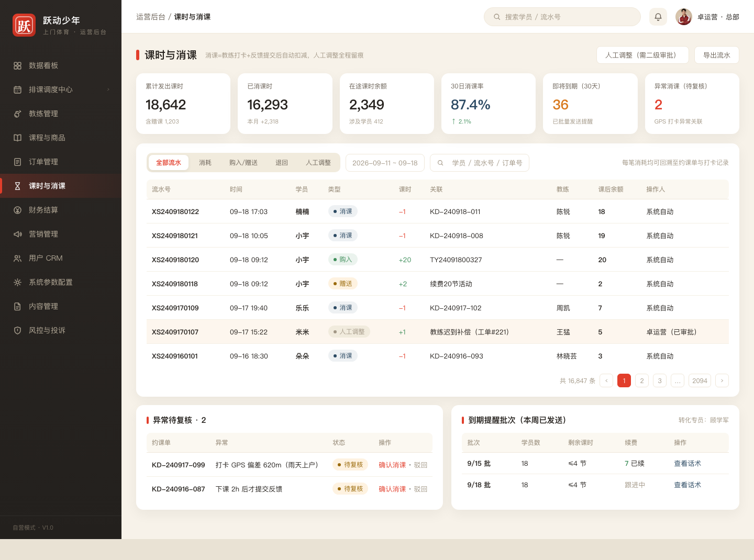
Task: Switch to the 消耗 tab
Action: point(205,163)
